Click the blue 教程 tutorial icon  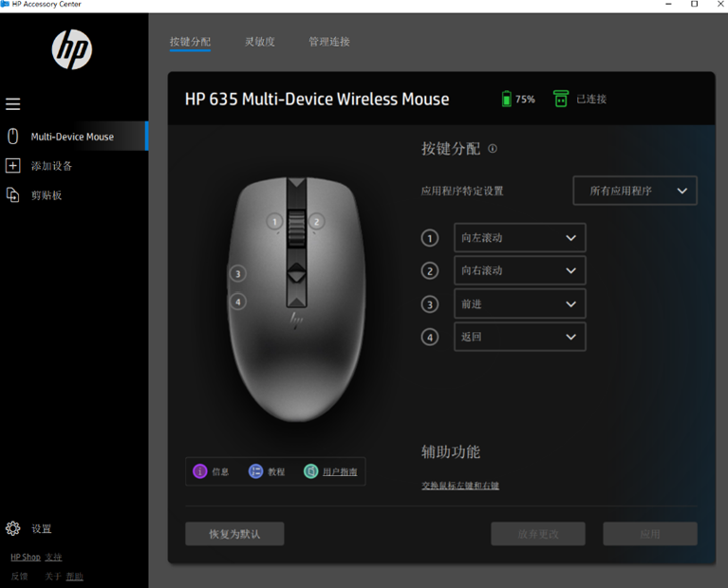pos(256,471)
